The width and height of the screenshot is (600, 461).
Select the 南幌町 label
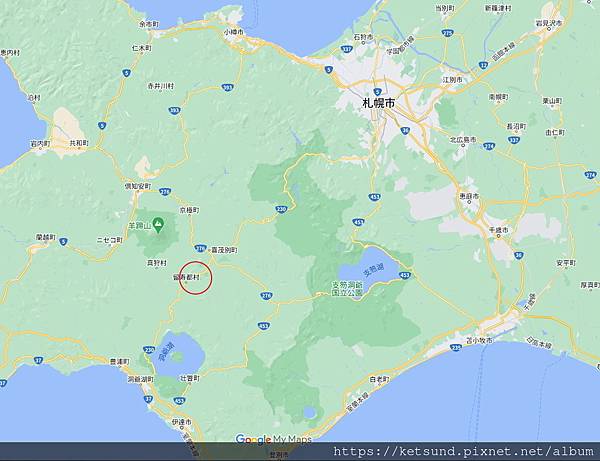pyautogui.click(x=498, y=97)
